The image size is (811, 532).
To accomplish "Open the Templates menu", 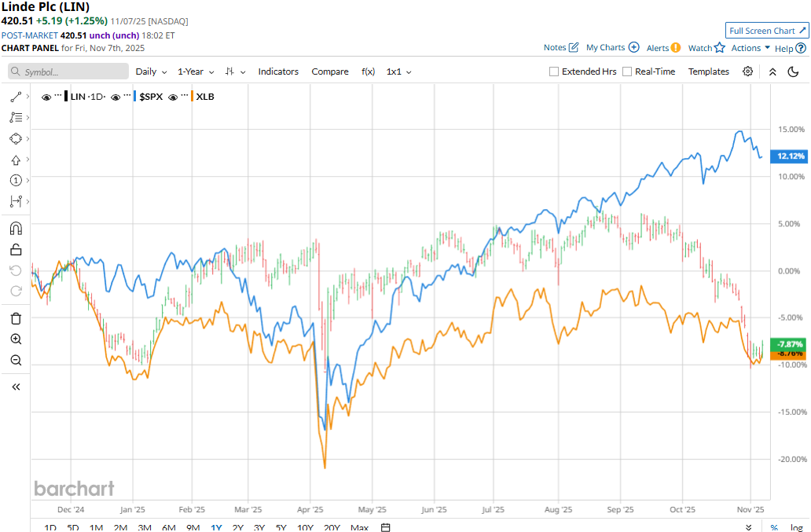I will click(709, 72).
